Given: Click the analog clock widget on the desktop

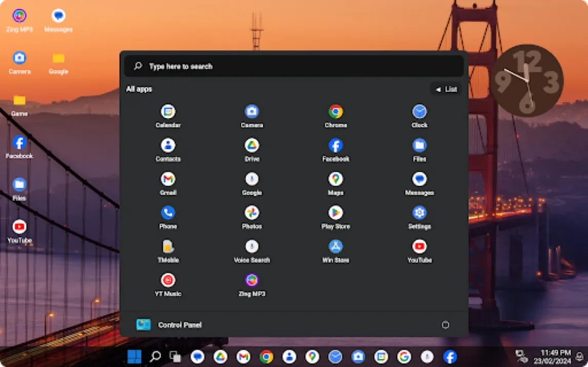Looking at the screenshot, I should [527, 80].
